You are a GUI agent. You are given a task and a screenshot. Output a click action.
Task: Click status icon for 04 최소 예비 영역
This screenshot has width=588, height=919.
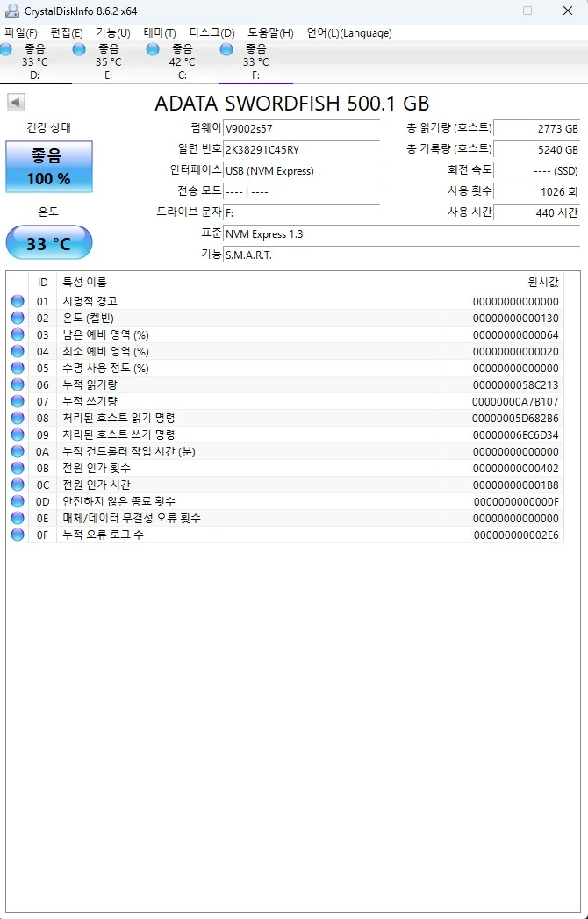click(18, 351)
